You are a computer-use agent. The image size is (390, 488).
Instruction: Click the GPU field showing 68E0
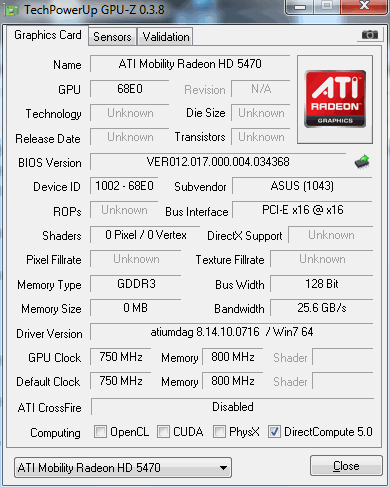(130, 89)
